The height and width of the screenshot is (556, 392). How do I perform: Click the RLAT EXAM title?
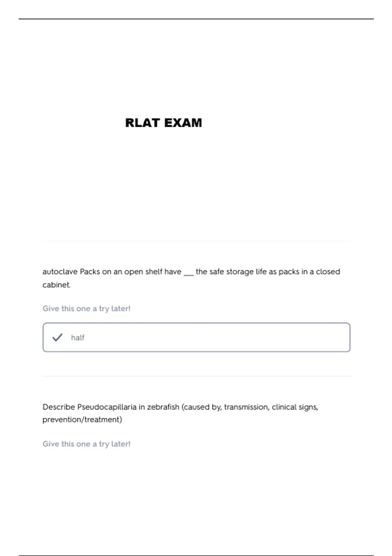[164, 123]
